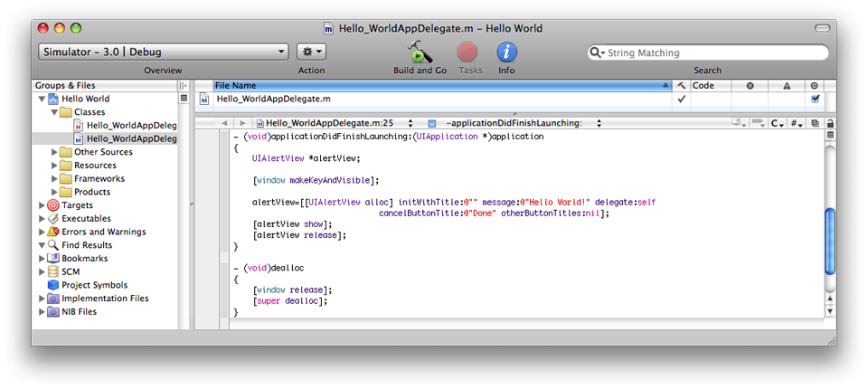
Task: Open the Action gear menu
Action: 312,52
